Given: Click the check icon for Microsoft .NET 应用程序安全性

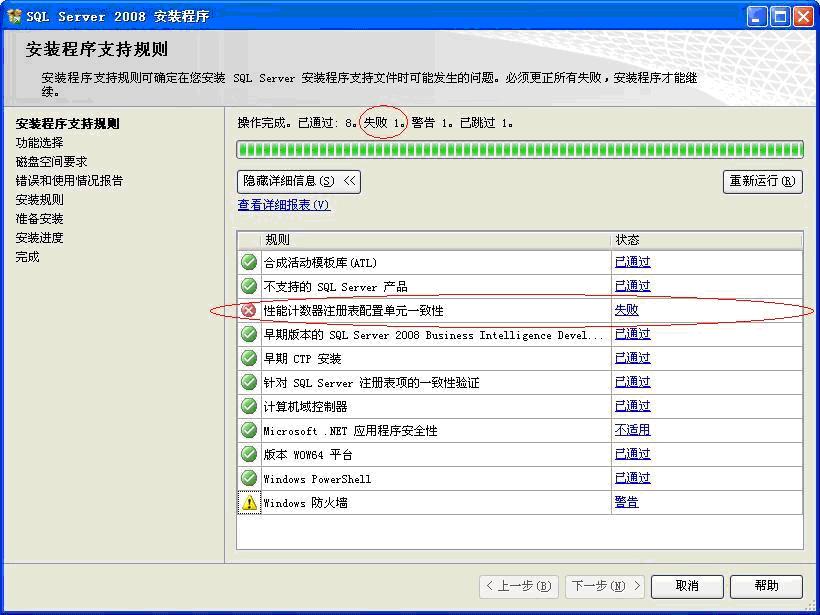Looking at the screenshot, I should point(249,430).
